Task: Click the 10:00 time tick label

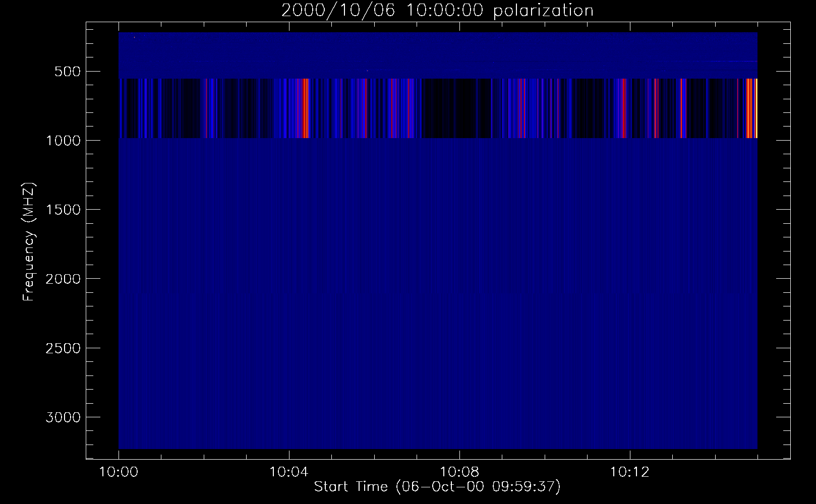Action: (x=119, y=472)
